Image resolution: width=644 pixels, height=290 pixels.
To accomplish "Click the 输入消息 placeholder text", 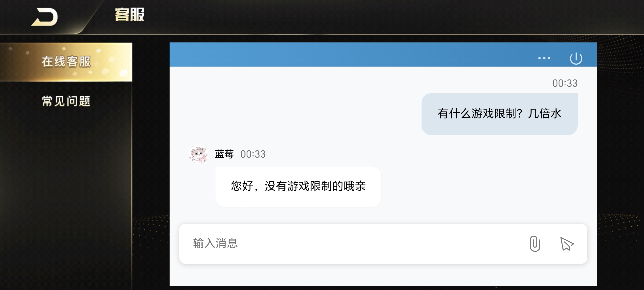I will (215, 243).
